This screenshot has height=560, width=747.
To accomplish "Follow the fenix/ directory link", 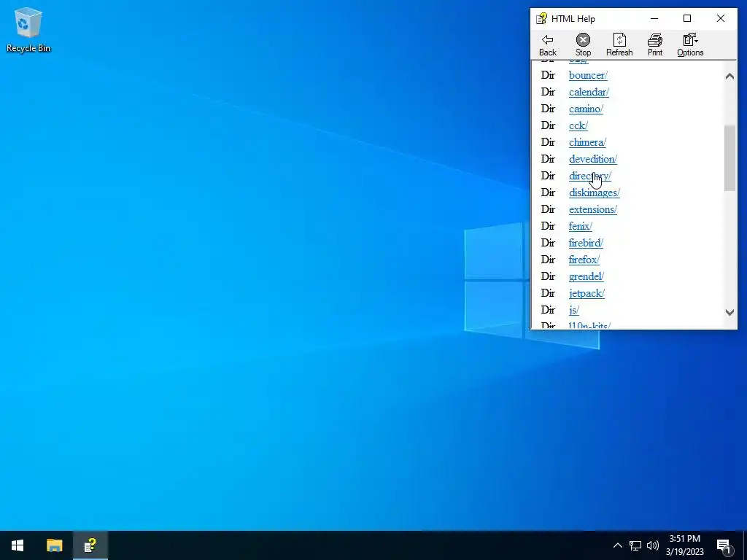I will [x=580, y=226].
